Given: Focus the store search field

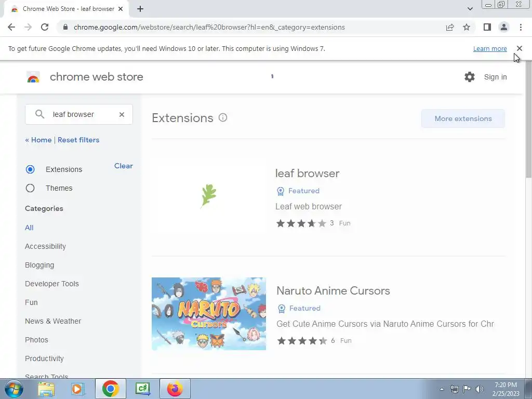Looking at the screenshot, I should pos(79,114).
